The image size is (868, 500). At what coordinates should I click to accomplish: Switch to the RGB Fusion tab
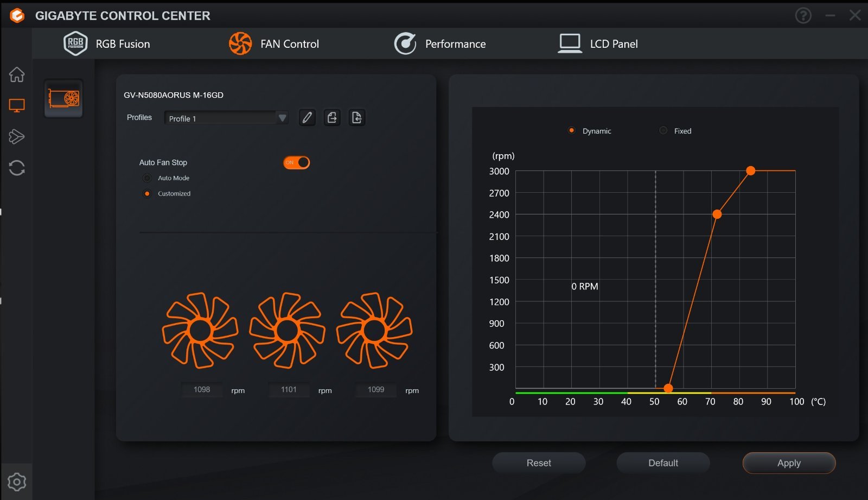click(x=107, y=44)
